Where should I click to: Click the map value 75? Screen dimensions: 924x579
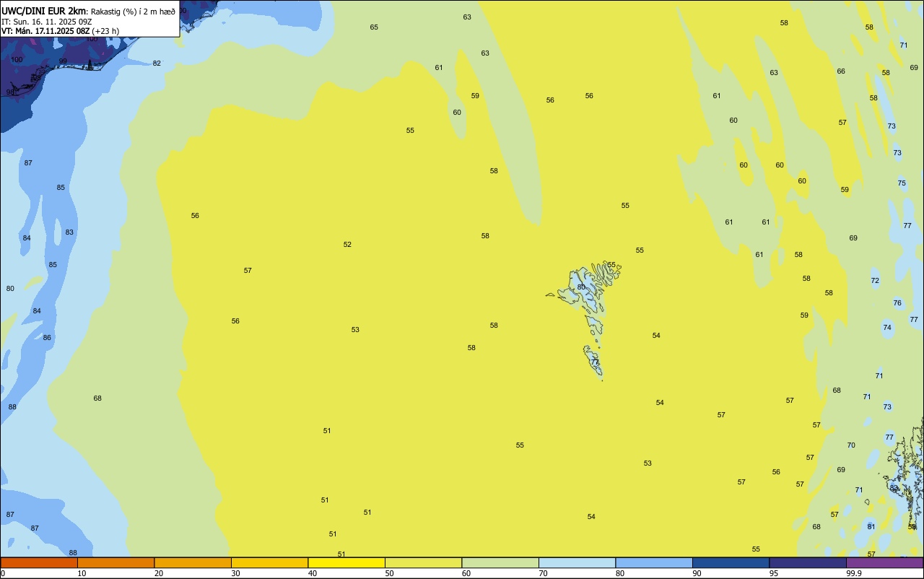902,183
